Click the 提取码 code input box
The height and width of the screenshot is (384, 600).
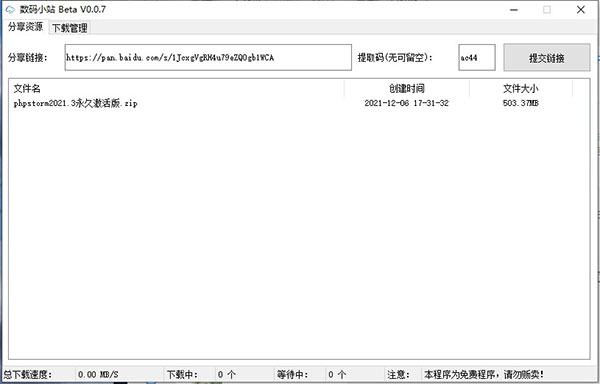click(477, 57)
